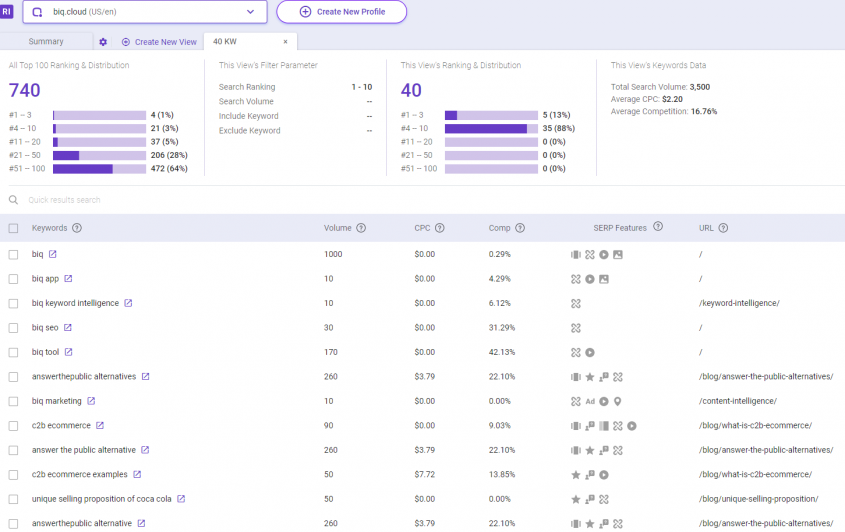The width and height of the screenshot is (845, 532).
Task: Open the external link icon next to 'biq tool'
Action: [x=68, y=352]
